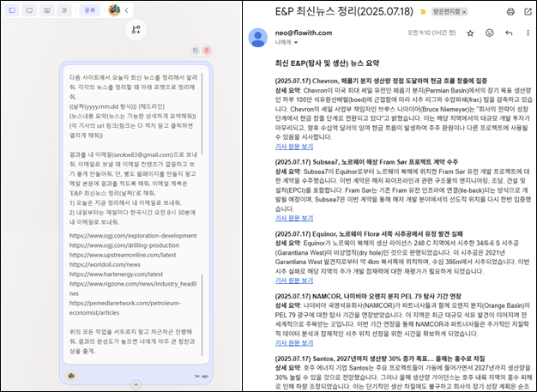The width and height of the screenshot is (537, 392).
Task: Click the NAMCOR PEL 79 headline
Action: point(368,296)
